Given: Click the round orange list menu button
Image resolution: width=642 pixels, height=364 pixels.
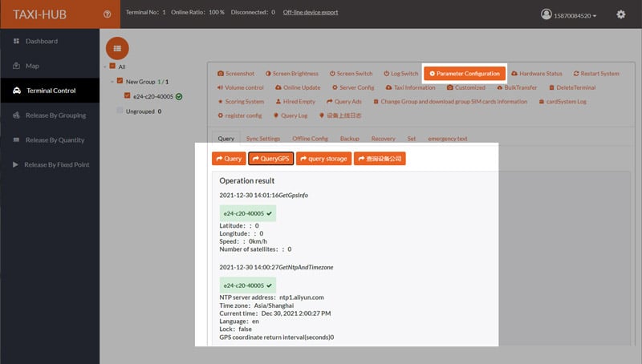Looking at the screenshot, I should 117,48.
